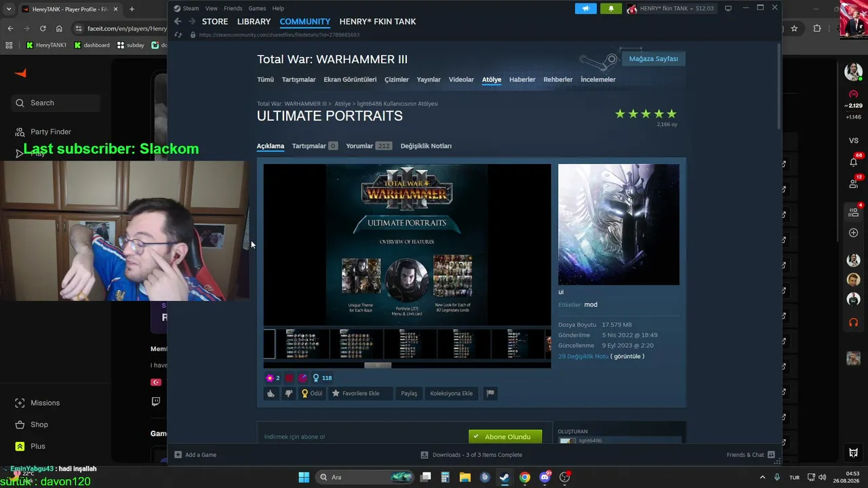Open the View menu in Steam
This screenshot has width=868, height=488.
coord(212,8)
